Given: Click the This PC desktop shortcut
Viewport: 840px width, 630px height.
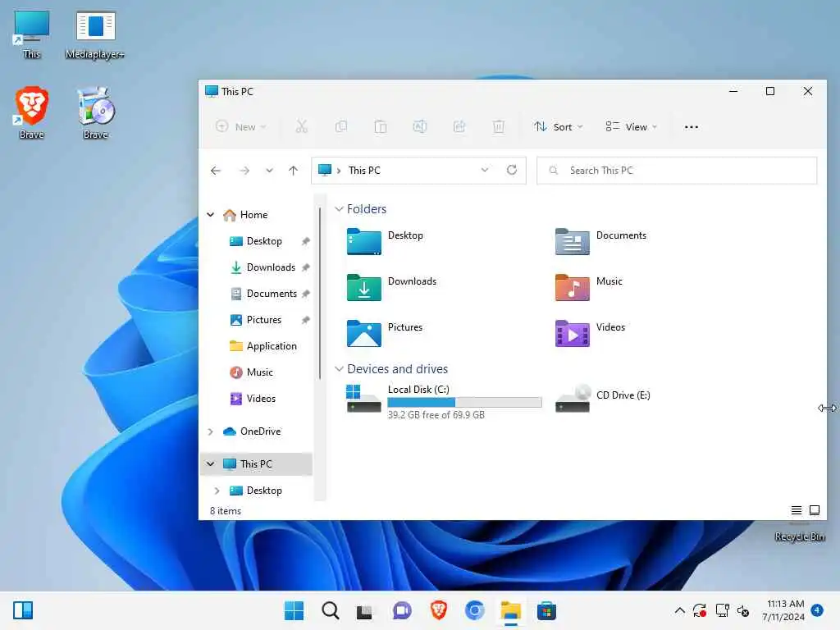Looking at the screenshot, I should tap(32, 34).
